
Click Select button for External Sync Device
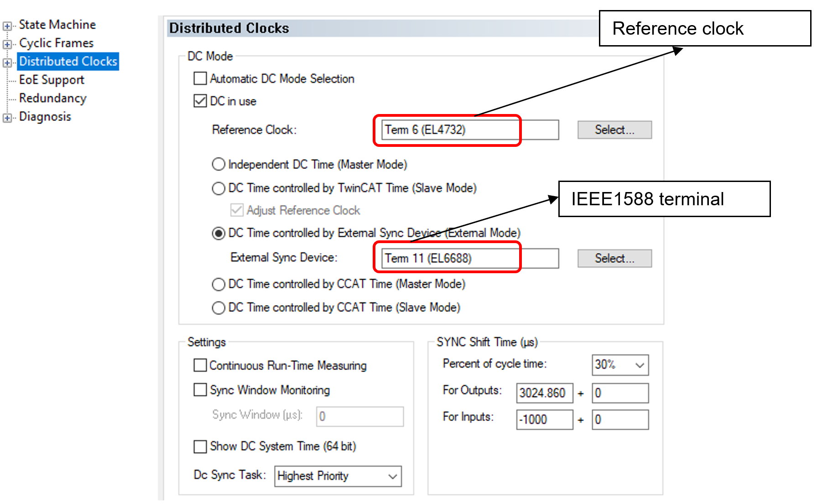[614, 259]
